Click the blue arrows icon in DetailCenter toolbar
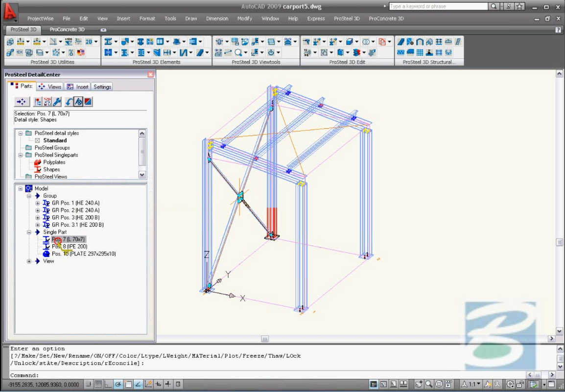This screenshot has height=392, width=565. (22, 102)
